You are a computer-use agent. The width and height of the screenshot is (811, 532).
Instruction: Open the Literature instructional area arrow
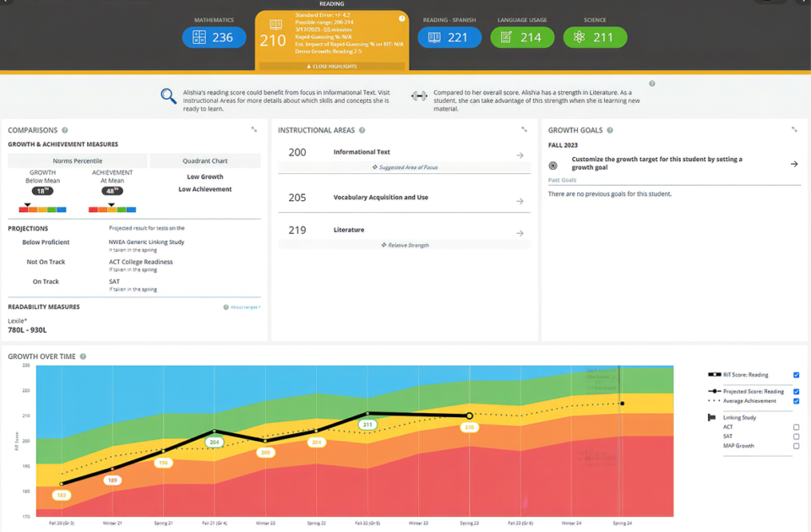[x=520, y=233]
